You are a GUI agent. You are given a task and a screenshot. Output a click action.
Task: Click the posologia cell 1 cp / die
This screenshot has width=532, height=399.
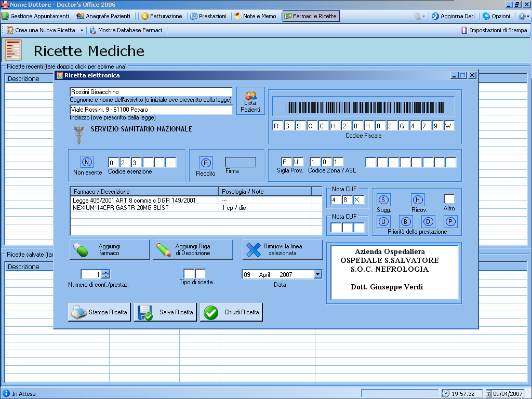pyautogui.click(x=265, y=208)
